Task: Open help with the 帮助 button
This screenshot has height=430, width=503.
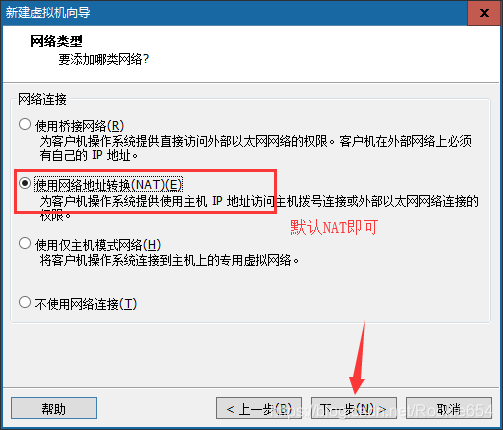Action: point(54,408)
